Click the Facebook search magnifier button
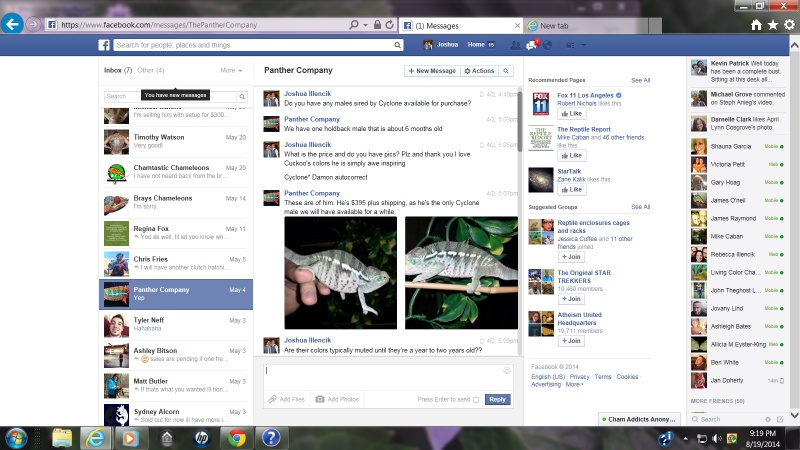Viewport: 800px width, 450px height. tap(397, 45)
